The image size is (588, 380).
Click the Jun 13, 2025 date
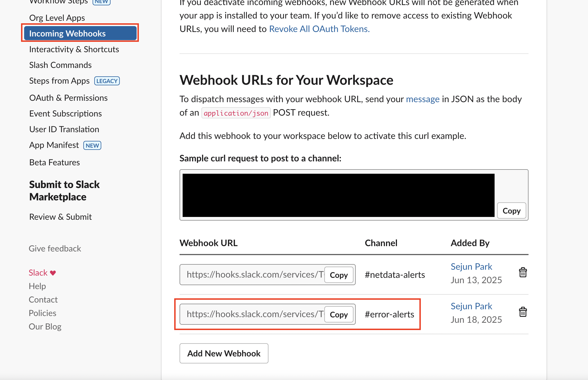tap(476, 280)
